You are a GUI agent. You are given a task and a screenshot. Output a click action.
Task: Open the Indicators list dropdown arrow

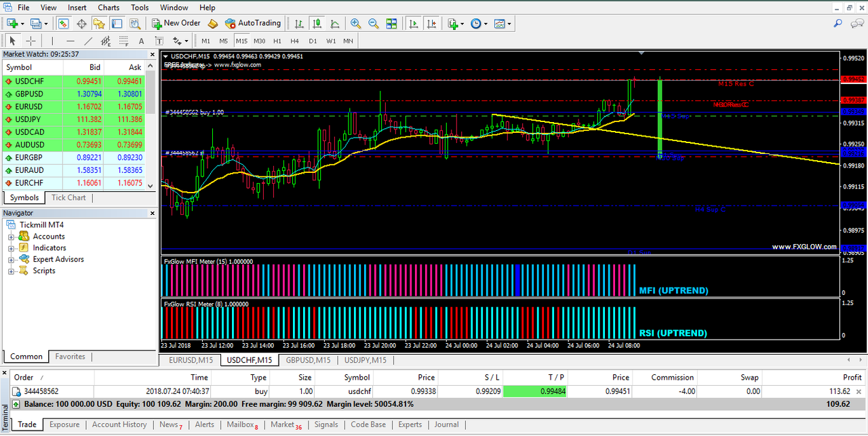(x=462, y=23)
